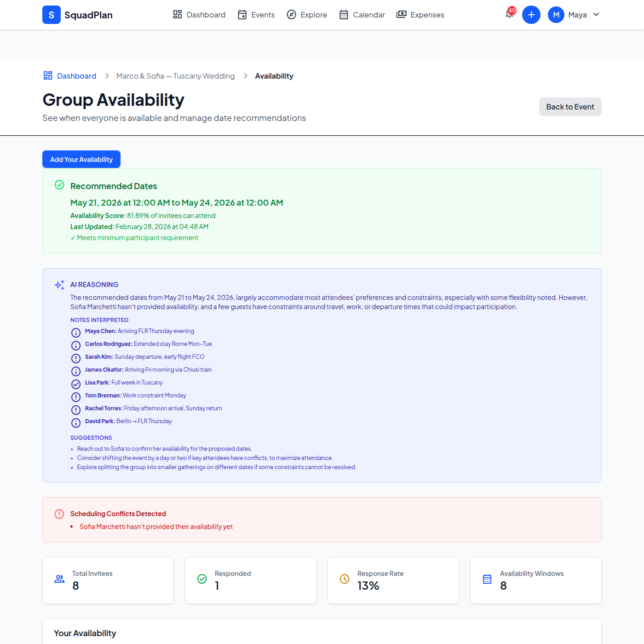Click the Scheduling Conflicts warning icon
The image size is (644, 644).
59,514
